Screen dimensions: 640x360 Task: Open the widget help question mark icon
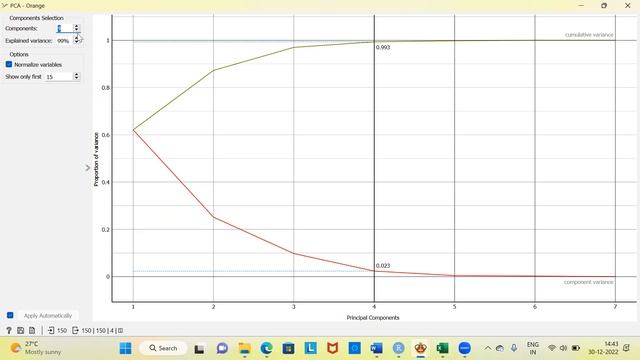coord(9,331)
